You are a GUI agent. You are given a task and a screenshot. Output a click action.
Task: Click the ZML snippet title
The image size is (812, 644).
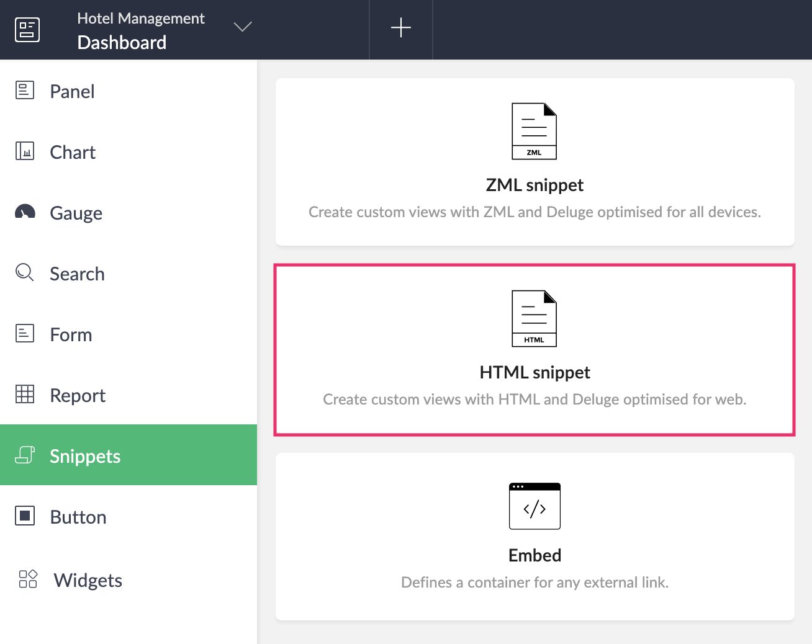click(535, 185)
